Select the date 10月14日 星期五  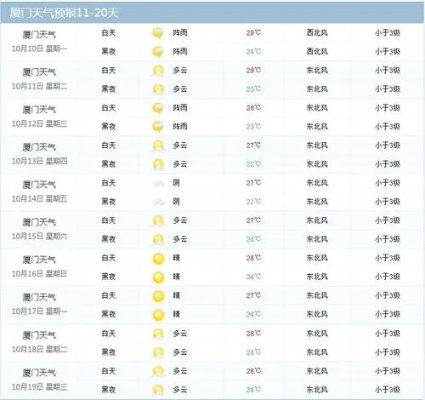click(39, 199)
